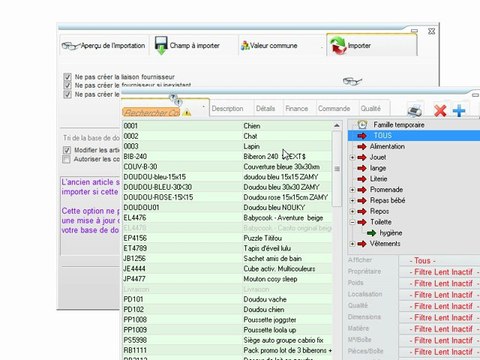Click the Rechercher Code search field

click(151, 113)
